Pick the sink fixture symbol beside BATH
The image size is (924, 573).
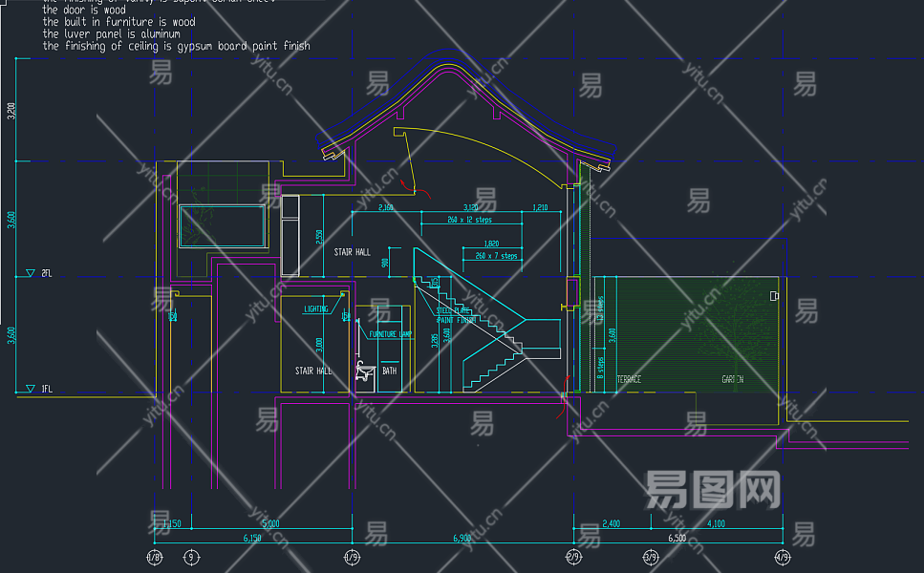(365, 371)
